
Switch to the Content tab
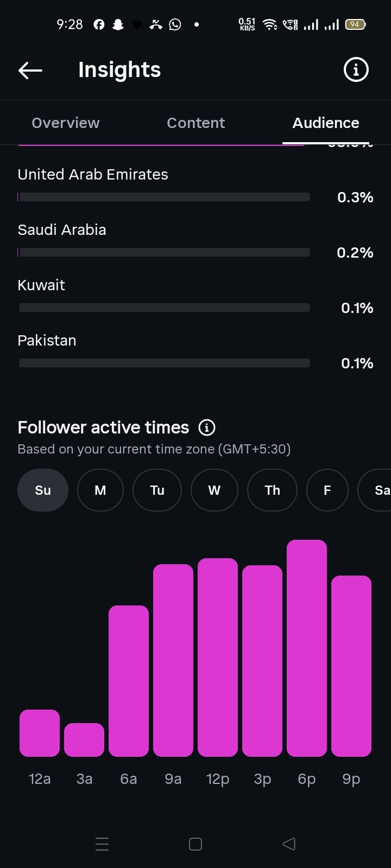pyautogui.click(x=196, y=123)
